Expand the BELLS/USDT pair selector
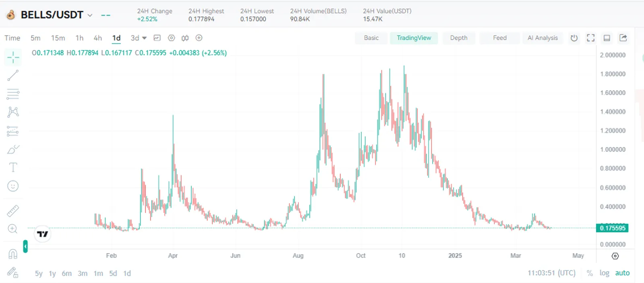This screenshot has width=644, height=283. 90,15
